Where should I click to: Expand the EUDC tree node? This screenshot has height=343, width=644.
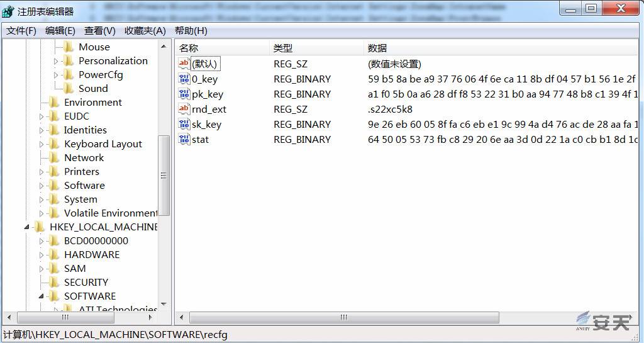tap(42, 116)
